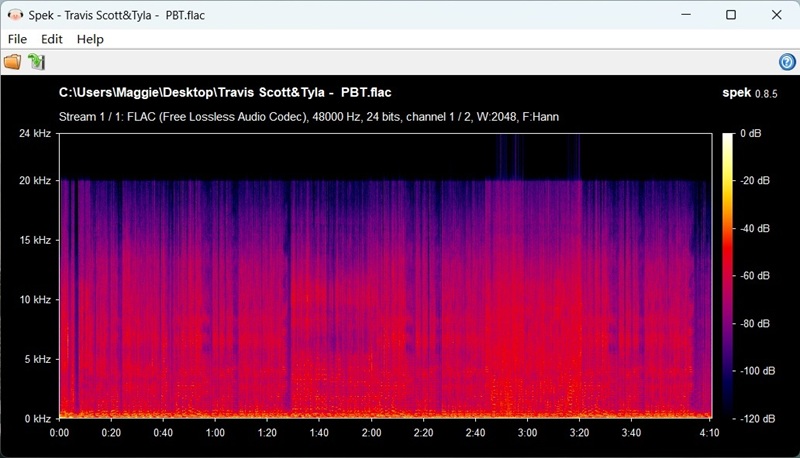Click the 0:40 time label
This screenshot has height=458, width=800.
(163, 433)
